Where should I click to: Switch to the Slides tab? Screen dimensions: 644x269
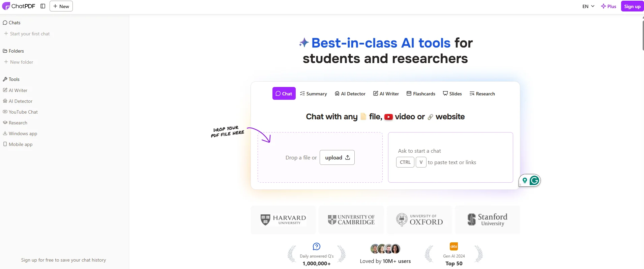click(x=452, y=94)
